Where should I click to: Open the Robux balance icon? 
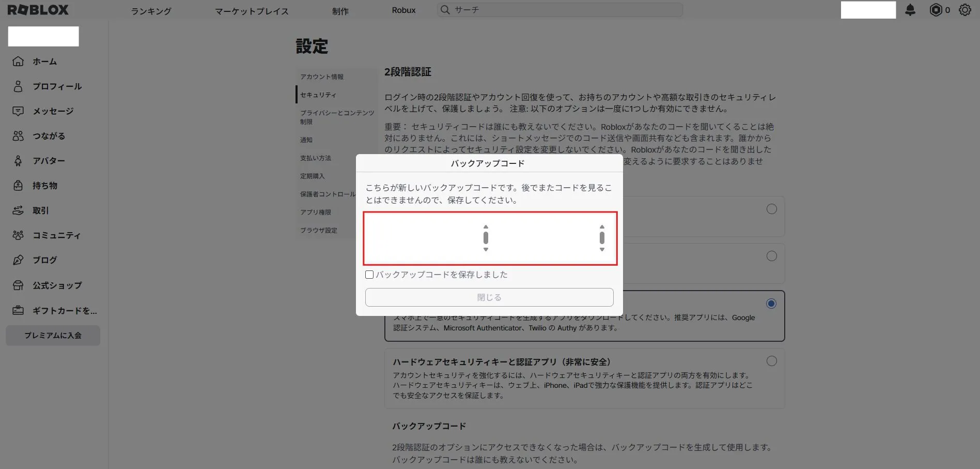pyautogui.click(x=936, y=10)
